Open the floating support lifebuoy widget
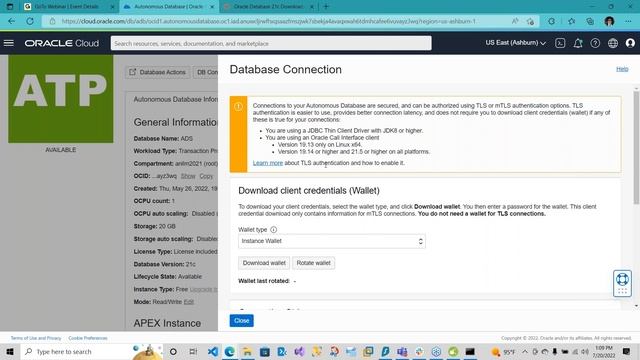The image size is (640, 360). (622, 283)
